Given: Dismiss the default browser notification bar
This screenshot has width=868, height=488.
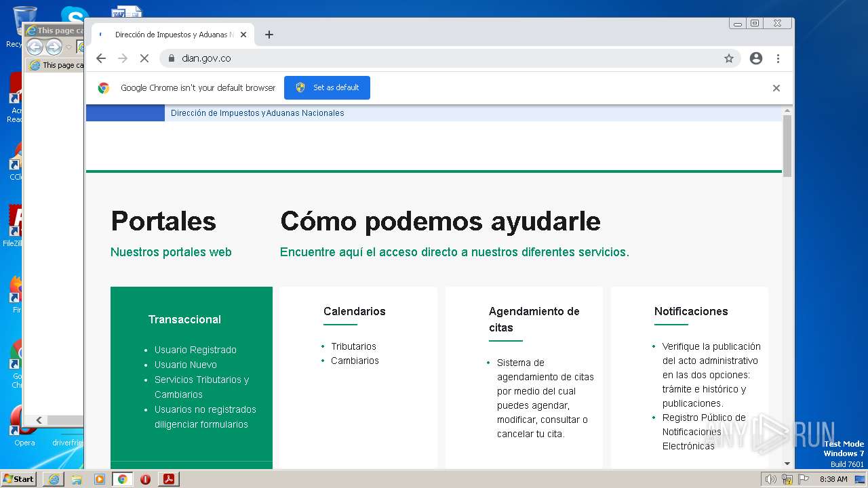Looking at the screenshot, I should [776, 88].
